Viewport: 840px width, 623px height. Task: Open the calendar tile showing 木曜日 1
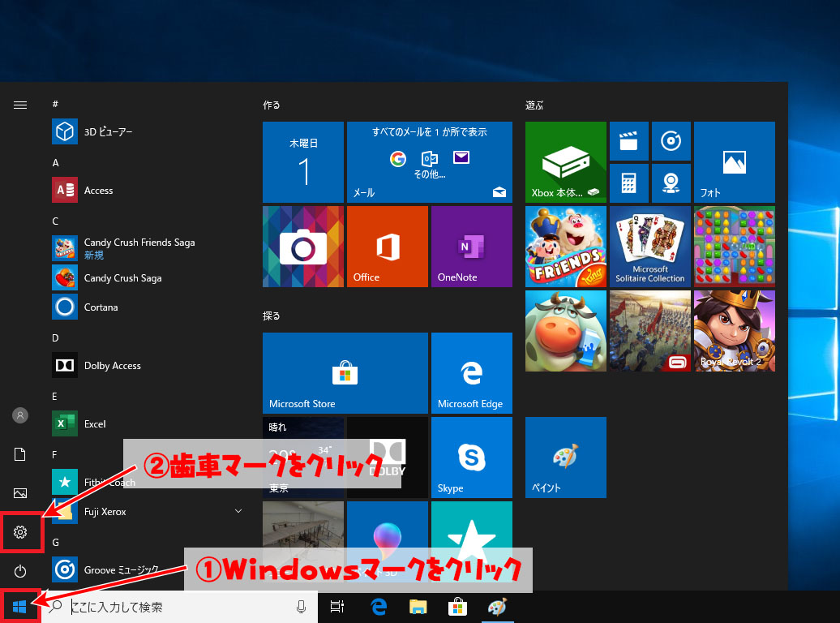pos(303,162)
